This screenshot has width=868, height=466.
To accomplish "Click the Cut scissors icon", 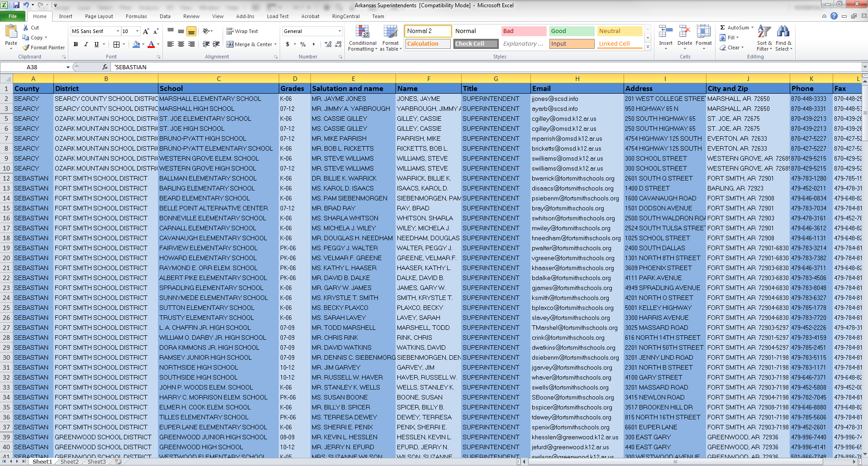I will click(x=26, y=28).
